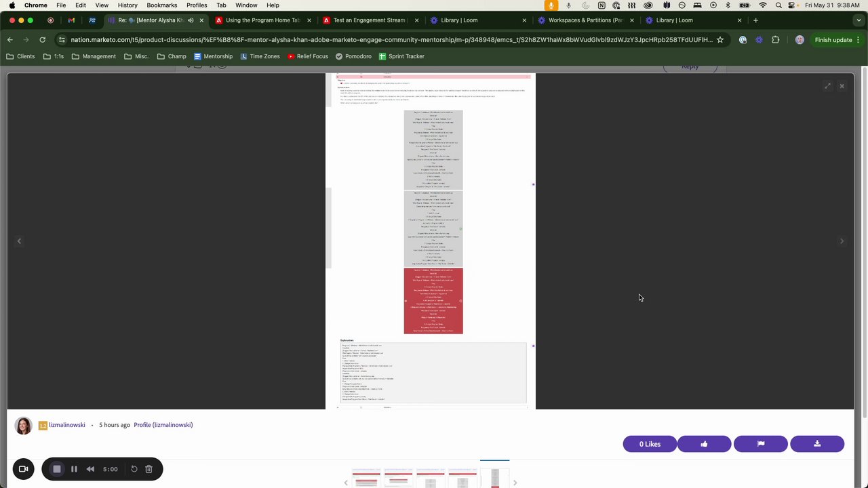Close the image lightbox viewer

click(842, 86)
